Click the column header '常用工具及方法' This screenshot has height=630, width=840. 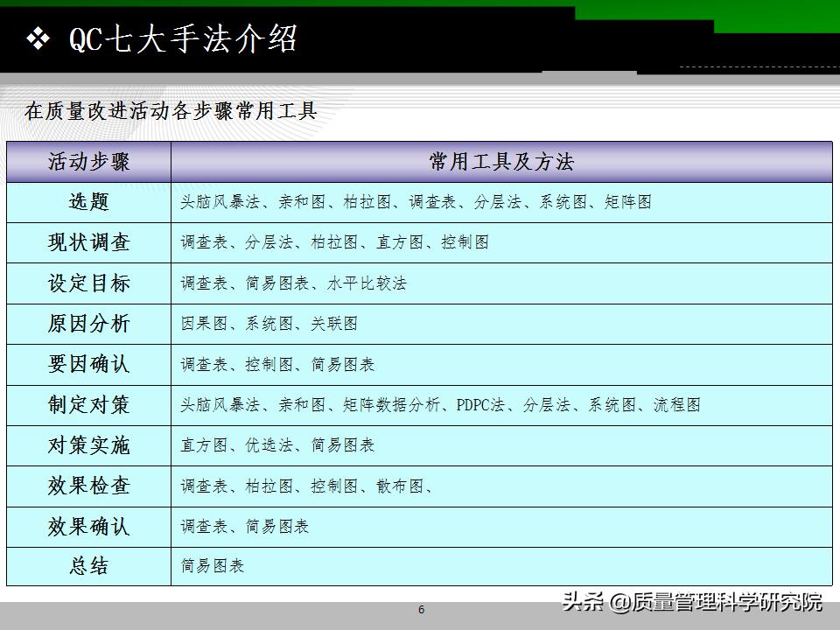click(x=501, y=162)
